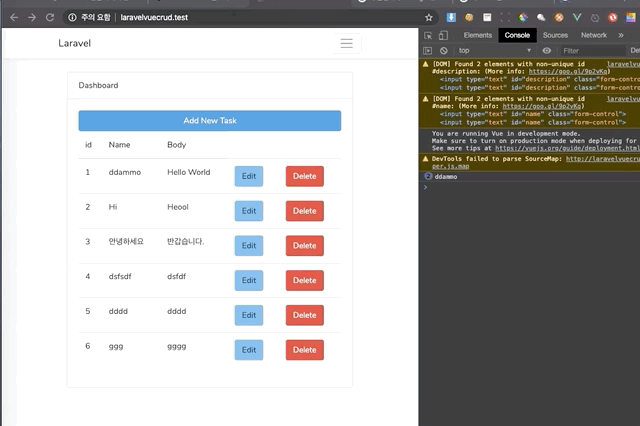
Task: Click the Heool body cell
Action: (x=178, y=207)
